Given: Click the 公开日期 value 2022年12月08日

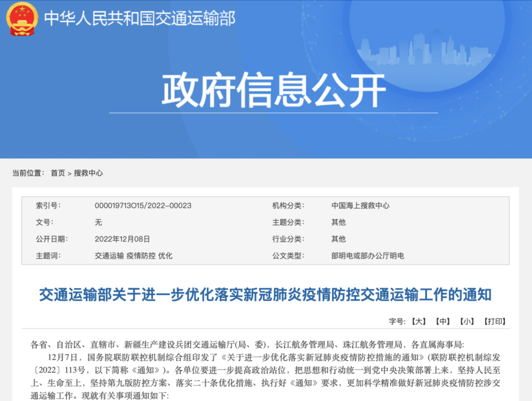Looking at the screenshot, I should [x=123, y=239].
